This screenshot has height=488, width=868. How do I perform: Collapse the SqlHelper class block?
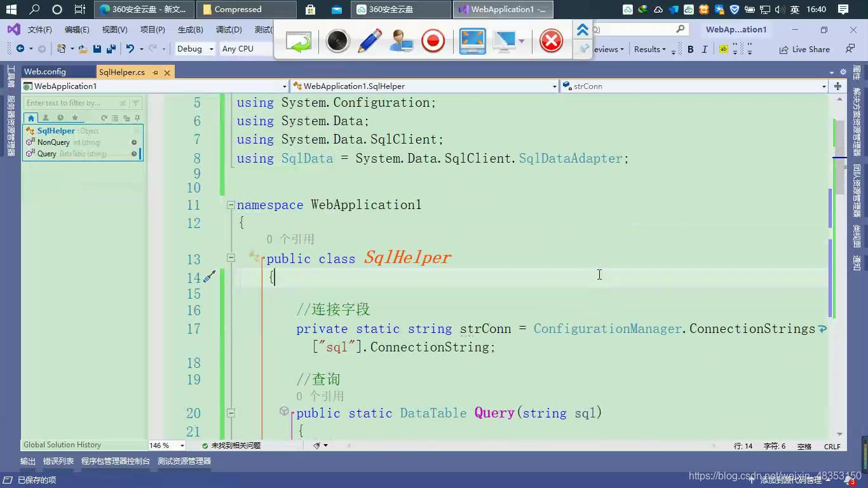(x=231, y=258)
